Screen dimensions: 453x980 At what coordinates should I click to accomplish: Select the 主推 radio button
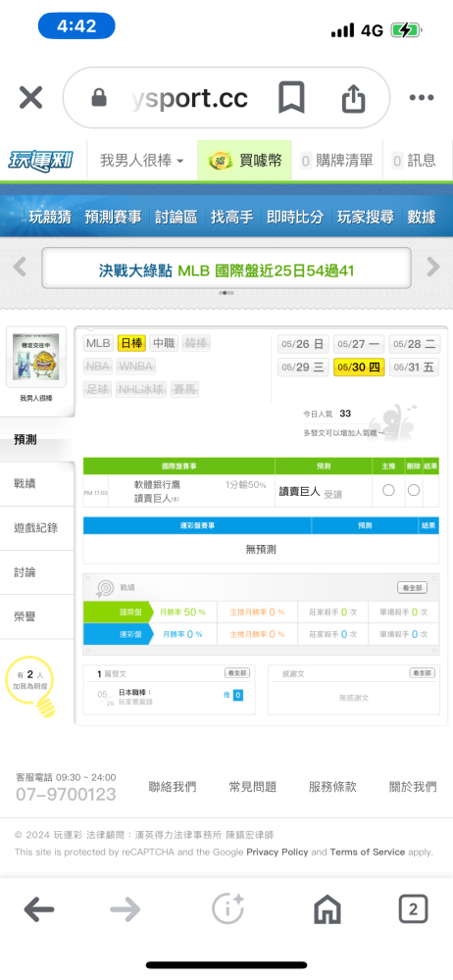[x=388, y=491]
